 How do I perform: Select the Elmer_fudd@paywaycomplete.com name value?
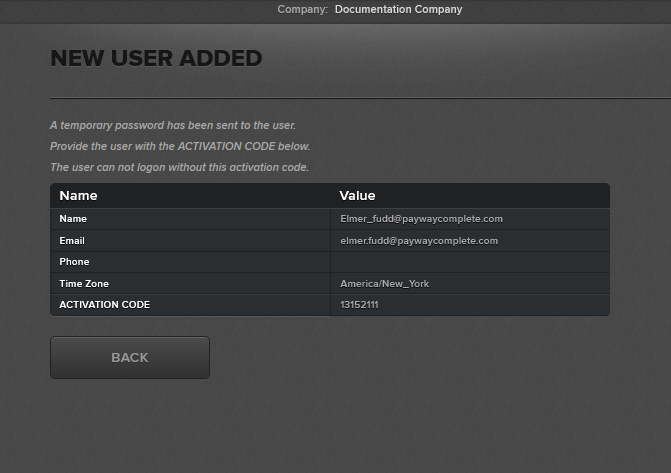tap(421, 219)
